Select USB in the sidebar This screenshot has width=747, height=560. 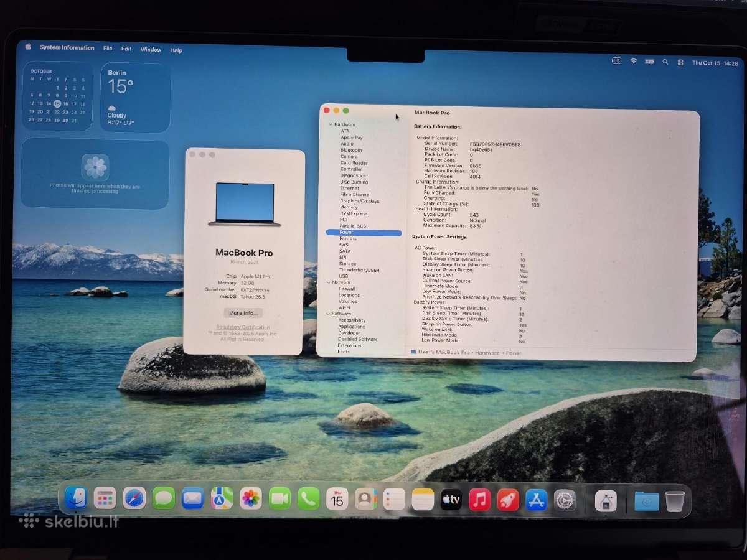point(344,276)
